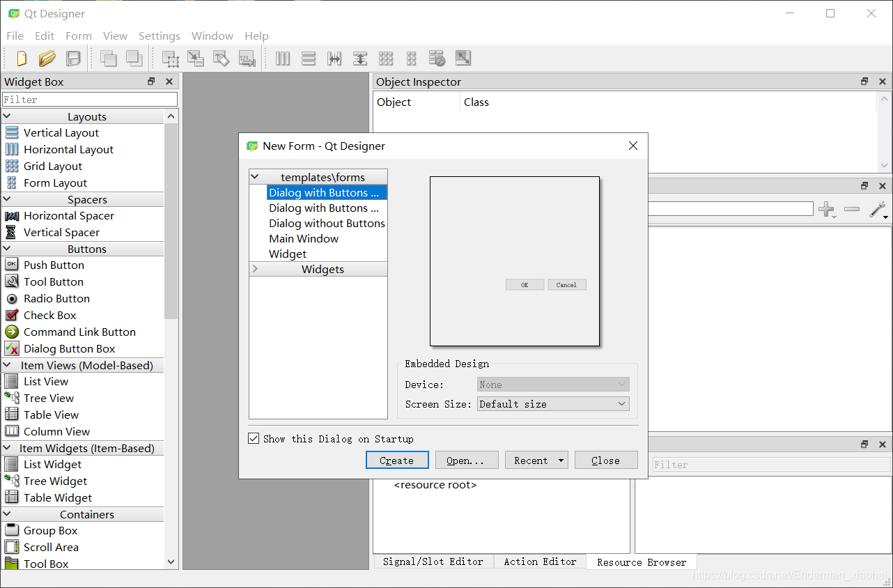Image resolution: width=893 pixels, height=588 pixels.
Task: Click the Adjust Size toolbar icon
Action: click(x=463, y=59)
